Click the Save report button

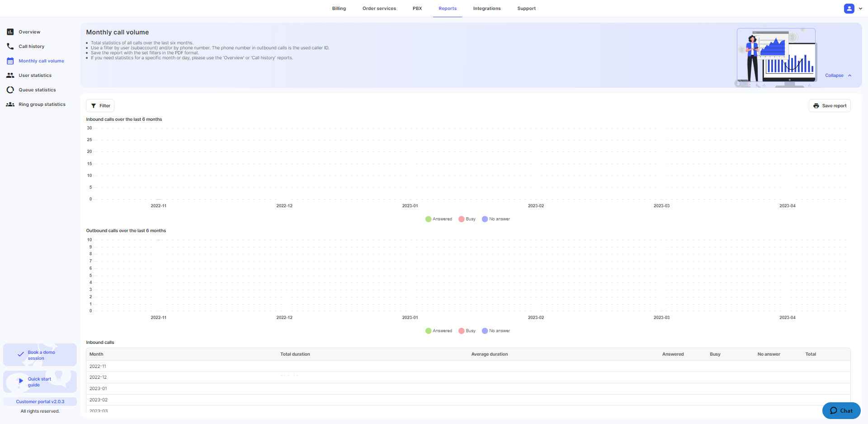point(830,106)
